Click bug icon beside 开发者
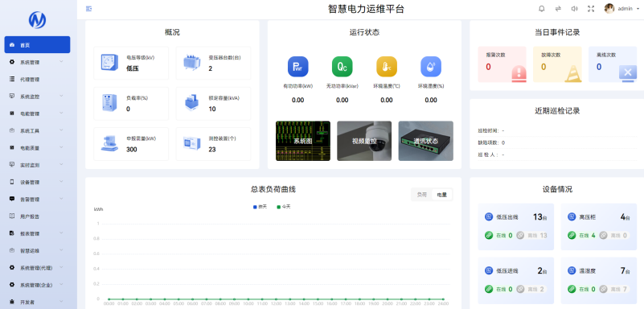Image resolution: width=644 pixels, height=309 pixels. (x=12, y=302)
